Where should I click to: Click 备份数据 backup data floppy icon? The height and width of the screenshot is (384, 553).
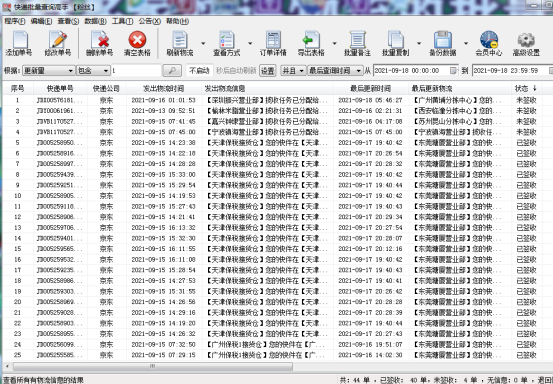tap(442, 43)
